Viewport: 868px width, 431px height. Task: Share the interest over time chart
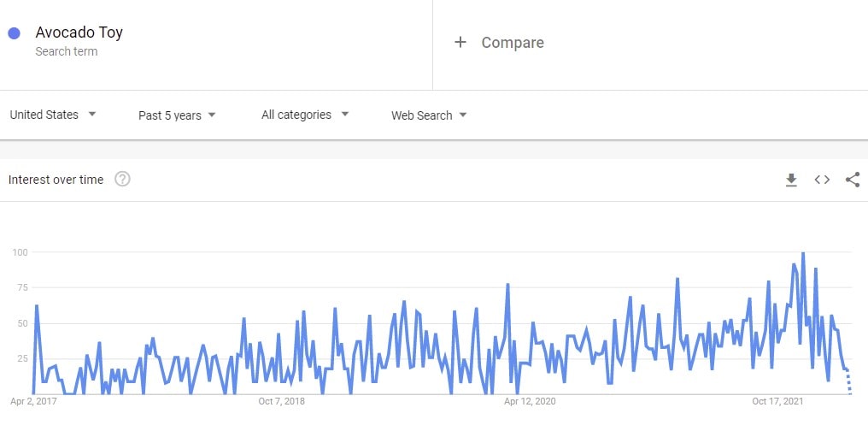point(852,180)
